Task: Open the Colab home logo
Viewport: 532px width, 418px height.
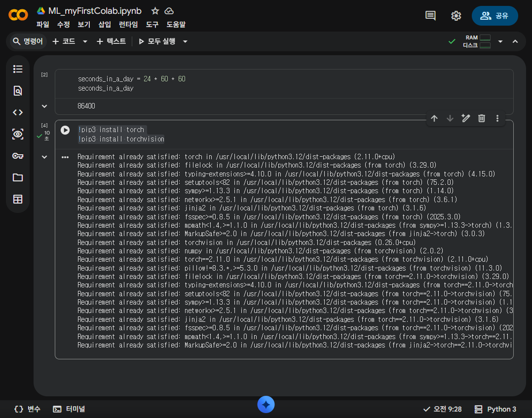Action: pos(18,15)
